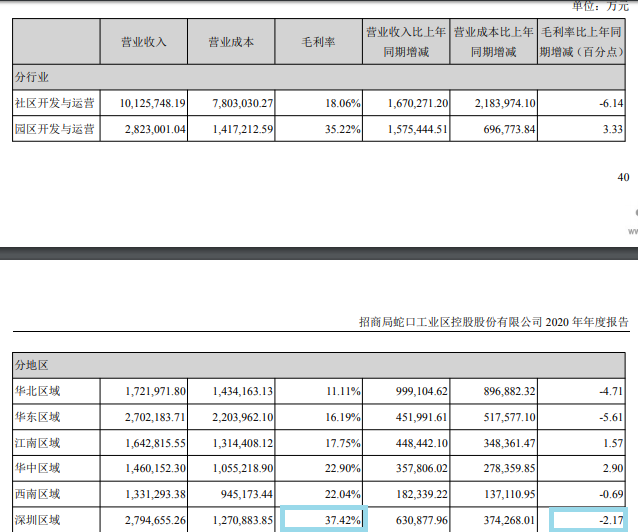Click the 18.06% gross margin cell
This screenshot has width=638, height=532.
(319, 103)
